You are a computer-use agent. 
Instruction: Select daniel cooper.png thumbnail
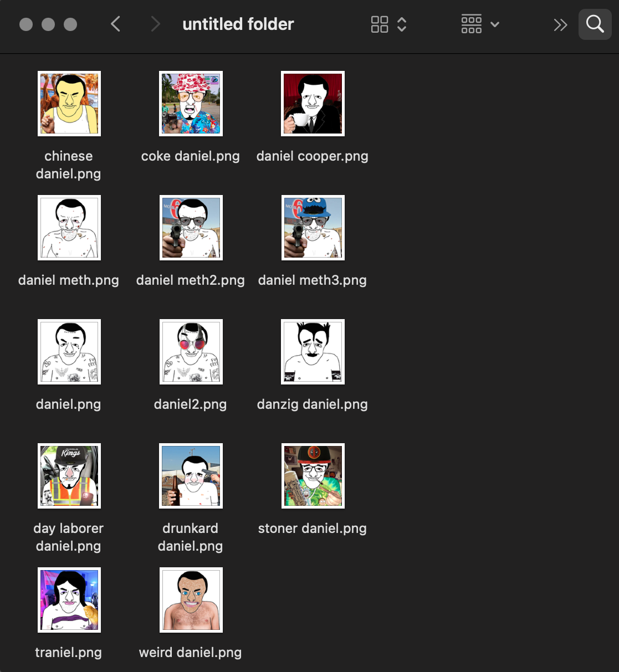[x=313, y=104]
